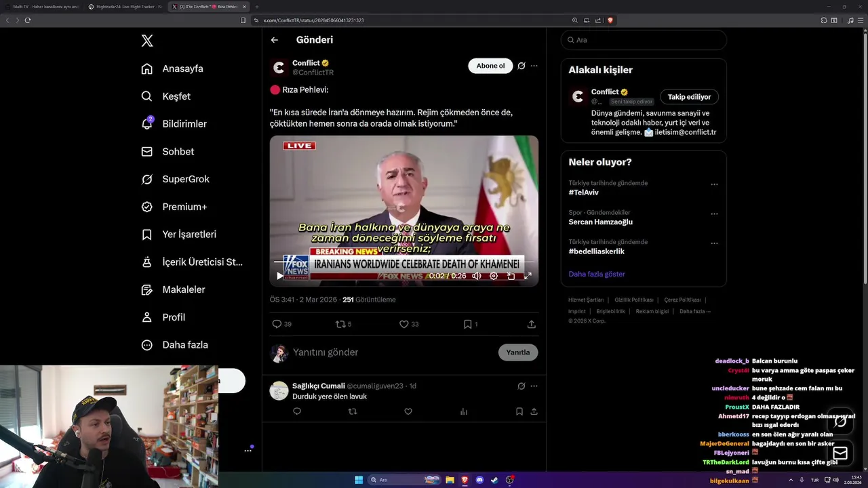Like Sağlıkçı Cumali's comment
Image resolution: width=868 pixels, height=488 pixels.
(408, 411)
